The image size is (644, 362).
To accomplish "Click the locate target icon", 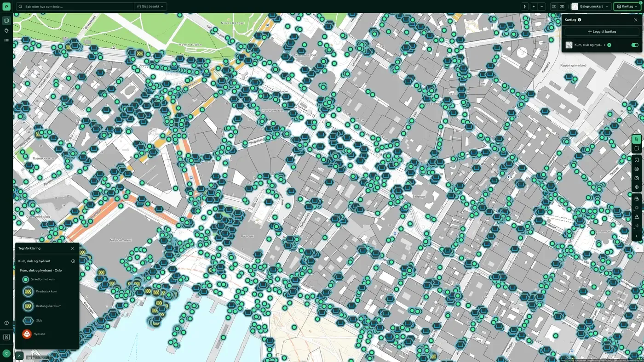I will (637, 187).
